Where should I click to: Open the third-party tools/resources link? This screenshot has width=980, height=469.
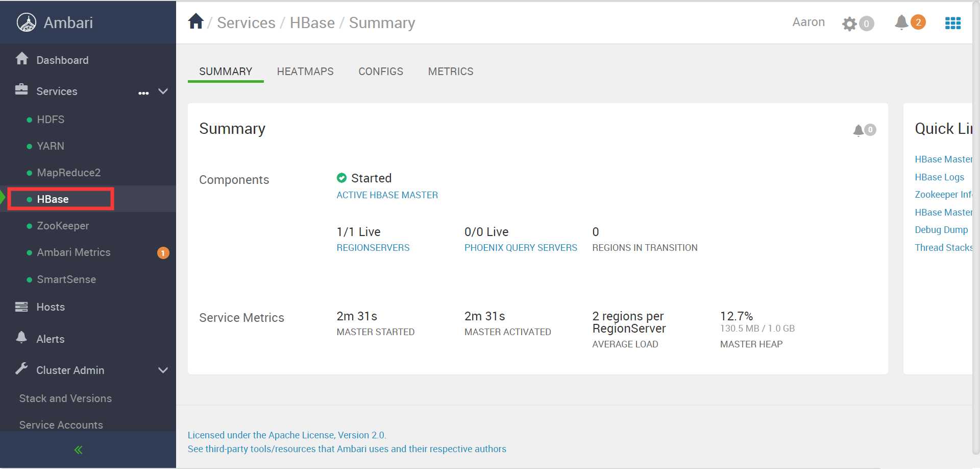click(x=347, y=449)
